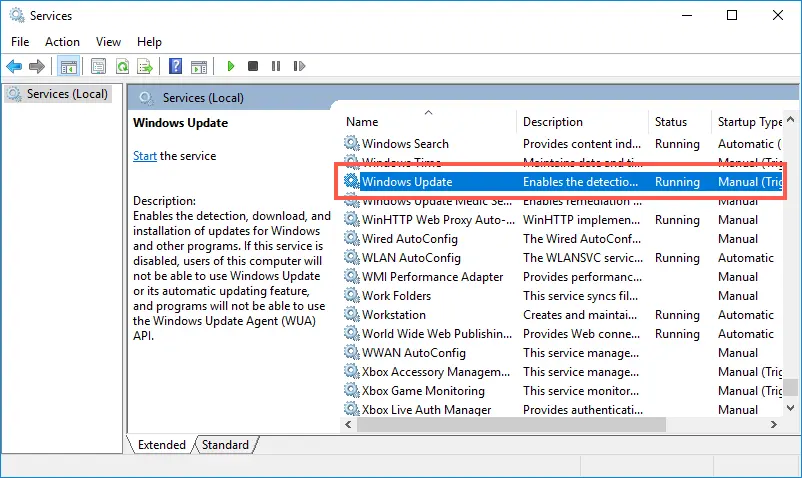Open the View menu
Screen dimensions: 802x478
(x=108, y=42)
